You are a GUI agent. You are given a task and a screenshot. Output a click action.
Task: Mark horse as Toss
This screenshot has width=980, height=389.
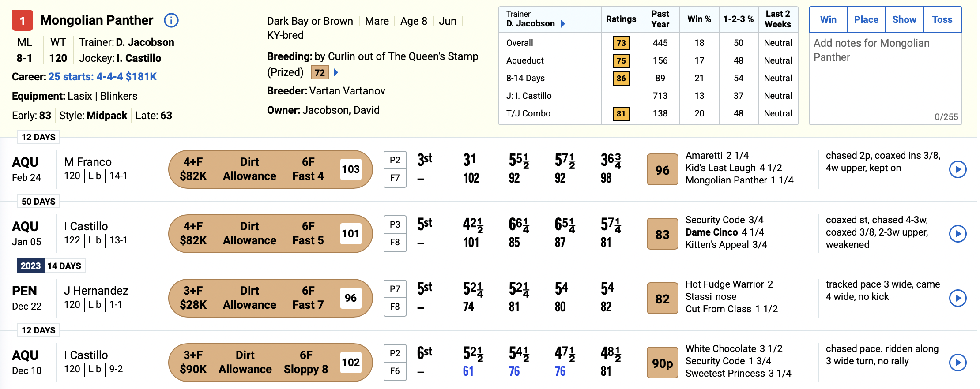(942, 19)
